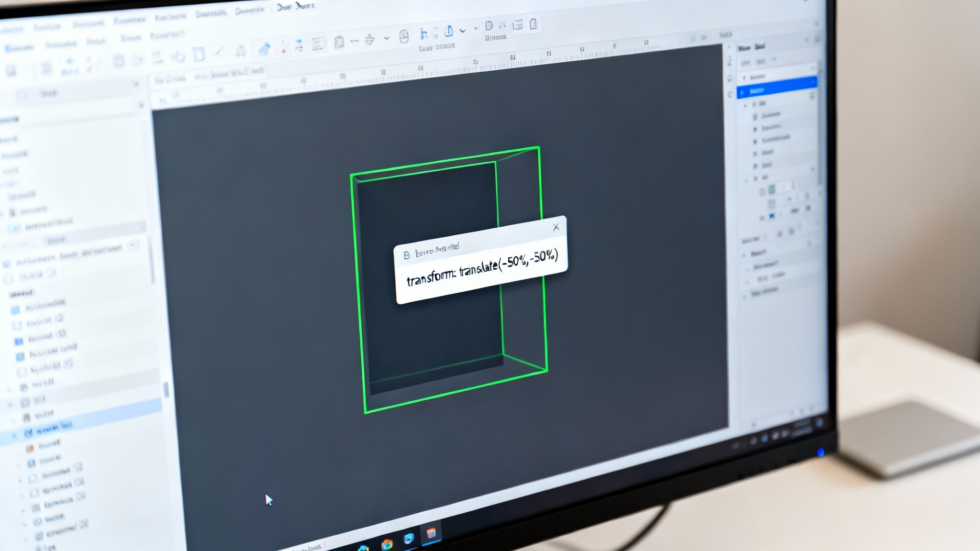Toggle the blue checkbox in the right properties panel
The height and width of the screenshot is (551, 980).
[771, 216]
